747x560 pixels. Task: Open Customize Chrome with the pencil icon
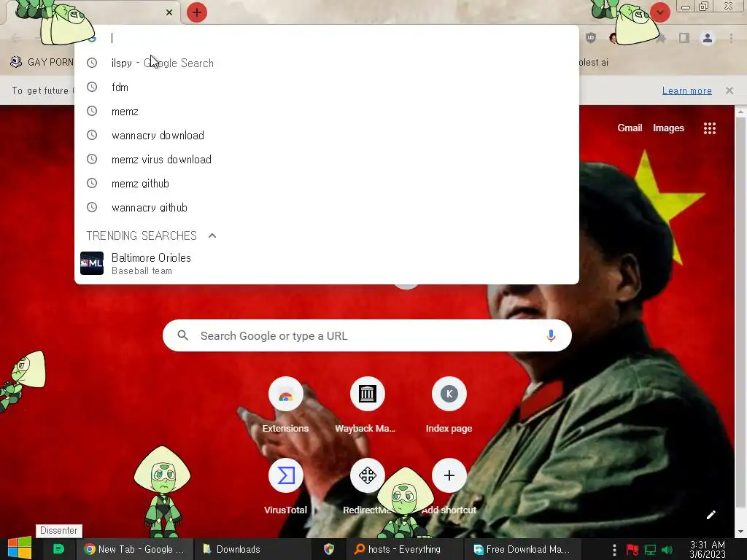click(711, 515)
